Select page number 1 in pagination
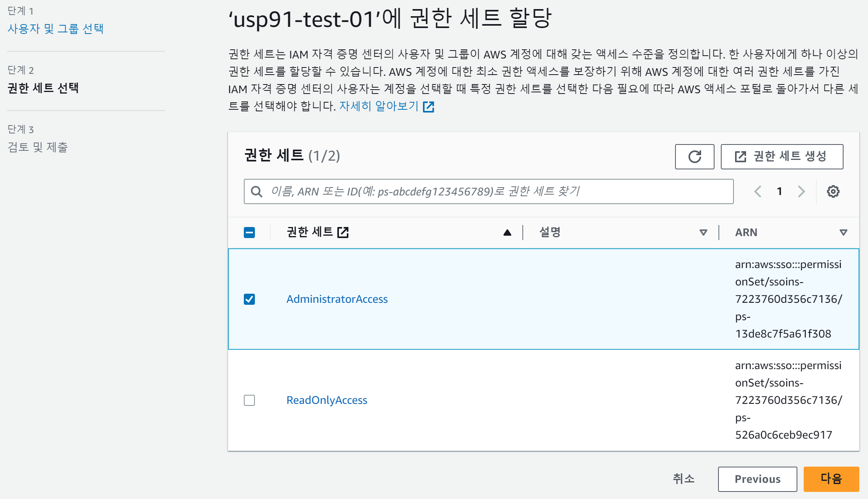This screenshot has height=499, width=868. click(779, 191)
